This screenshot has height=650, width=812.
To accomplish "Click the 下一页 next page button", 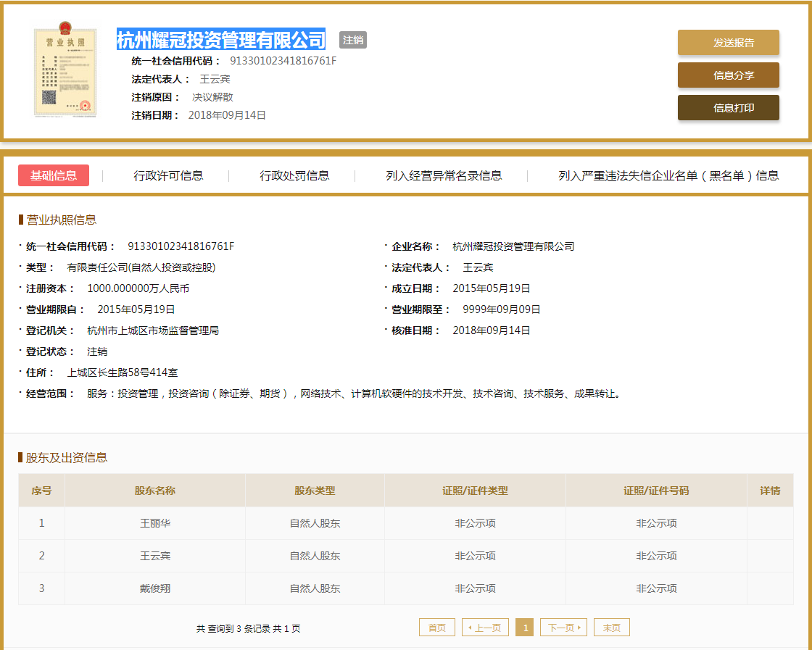I will [563, 628].
